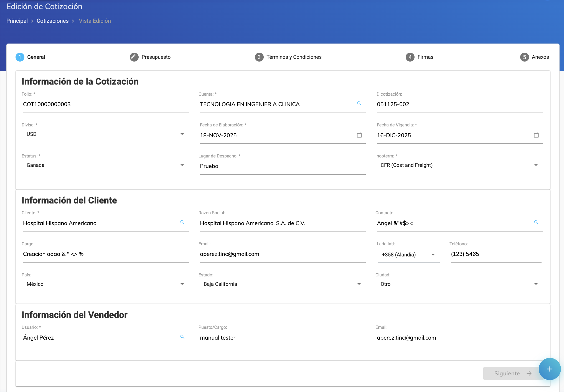The height and width of the screenshot is (392, 564).
Task: Open the Fecha de Elaboración calendar icon
Action: (x=359, y=135)
